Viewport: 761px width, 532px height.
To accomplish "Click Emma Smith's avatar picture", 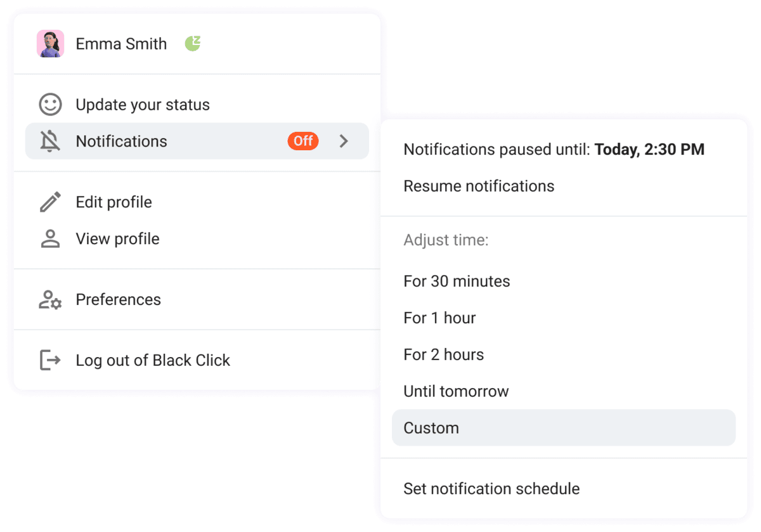I will pos(51,43).
